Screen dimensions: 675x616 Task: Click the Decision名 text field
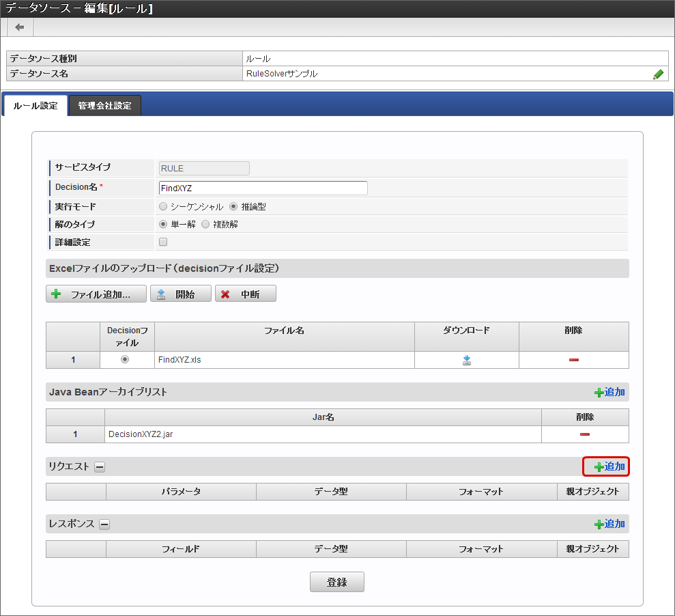tap(263, 188)
